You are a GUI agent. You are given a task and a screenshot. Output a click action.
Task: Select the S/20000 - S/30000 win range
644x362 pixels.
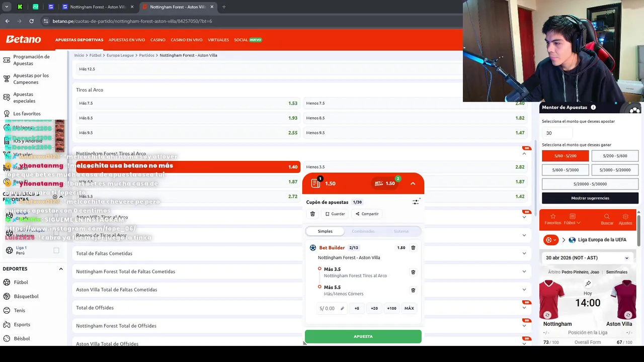coord(590,184)
